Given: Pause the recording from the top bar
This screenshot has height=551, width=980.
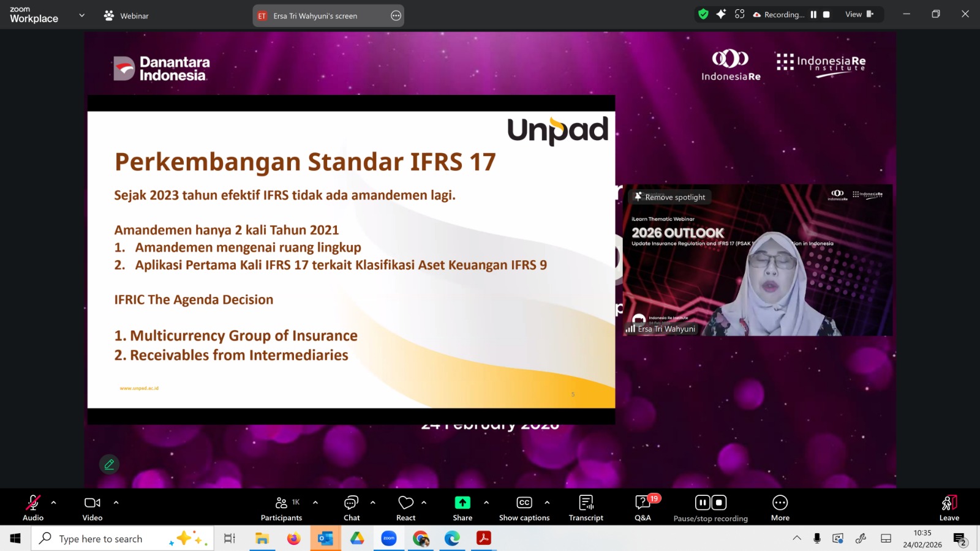Looking at the screenshot, I should 813,15.
